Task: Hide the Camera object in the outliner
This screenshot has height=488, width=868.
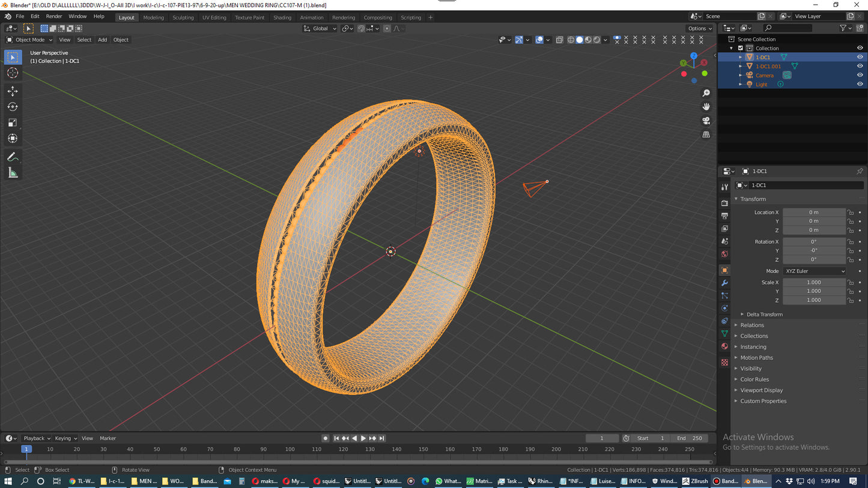Action: click(860, 75)
